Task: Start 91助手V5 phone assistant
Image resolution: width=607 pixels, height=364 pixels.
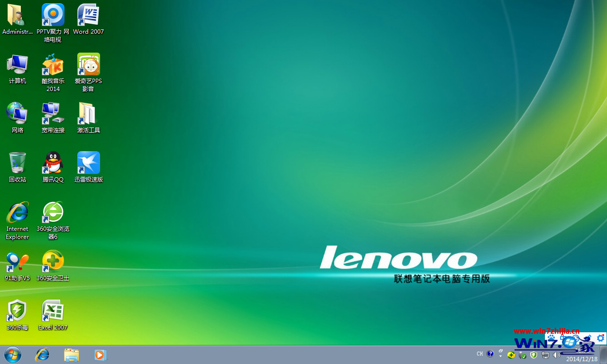Action: (x=18, y=262)
